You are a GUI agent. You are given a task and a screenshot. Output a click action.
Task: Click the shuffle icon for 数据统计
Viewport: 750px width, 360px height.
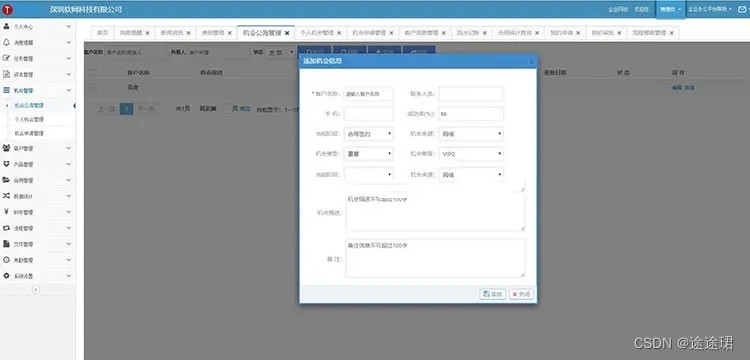pyautogui.click(x=6, y=196)
